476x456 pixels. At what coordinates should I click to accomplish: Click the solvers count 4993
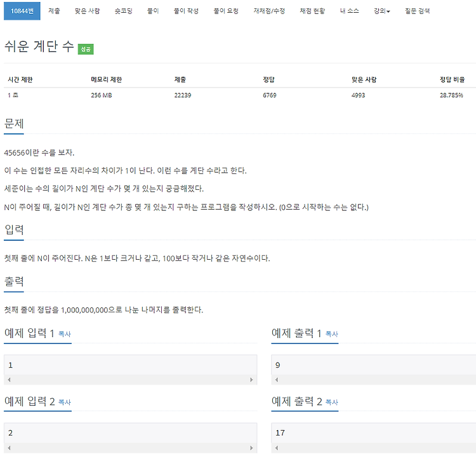point(358,95)
